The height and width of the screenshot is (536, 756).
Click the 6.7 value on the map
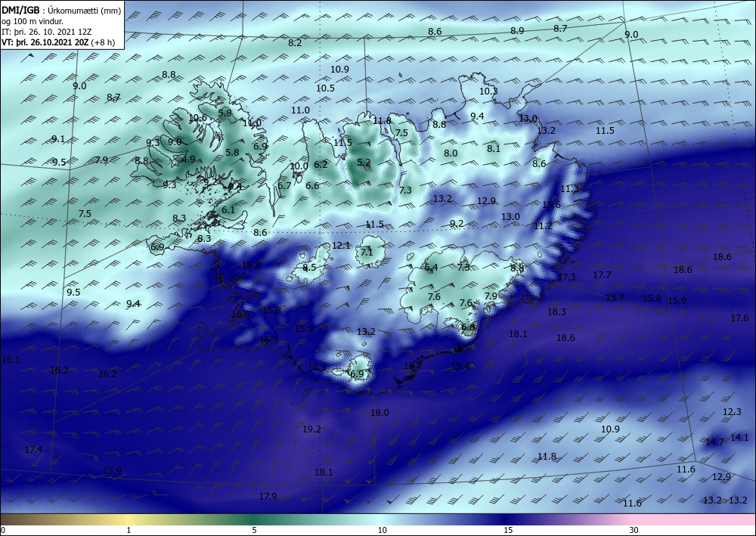(285, 185)
